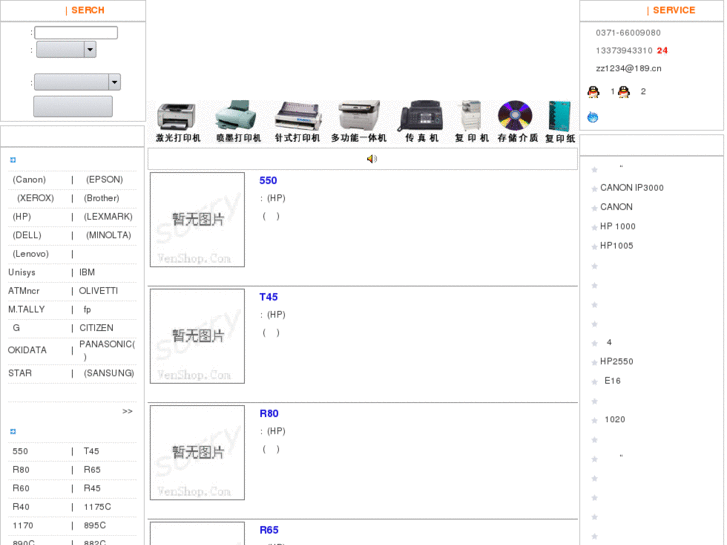Select the OLIVETTI brand link
Viewport: 727px width, 545px height.
(98, 291)
